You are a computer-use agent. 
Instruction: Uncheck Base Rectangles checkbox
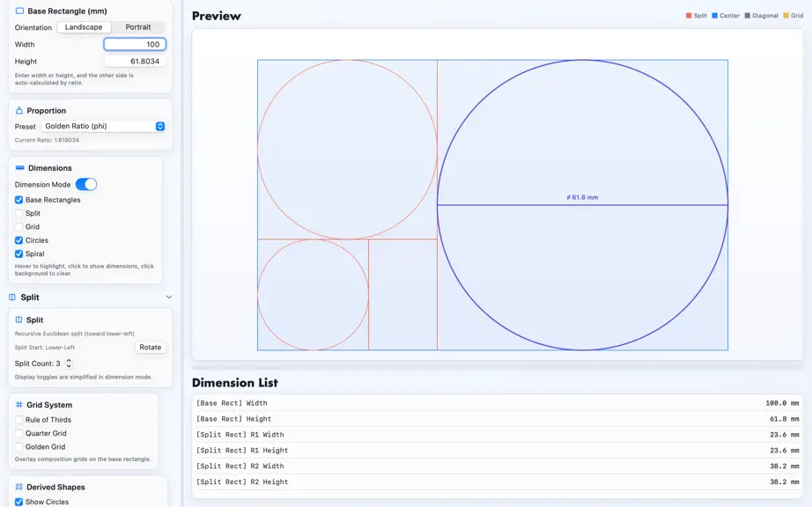pos(19,200)
